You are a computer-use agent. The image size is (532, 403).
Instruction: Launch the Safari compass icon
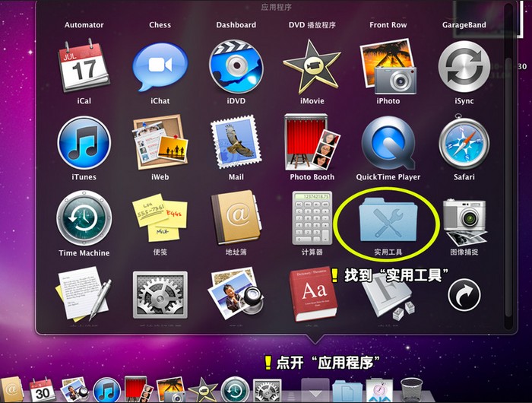click(x=464, y=143)
